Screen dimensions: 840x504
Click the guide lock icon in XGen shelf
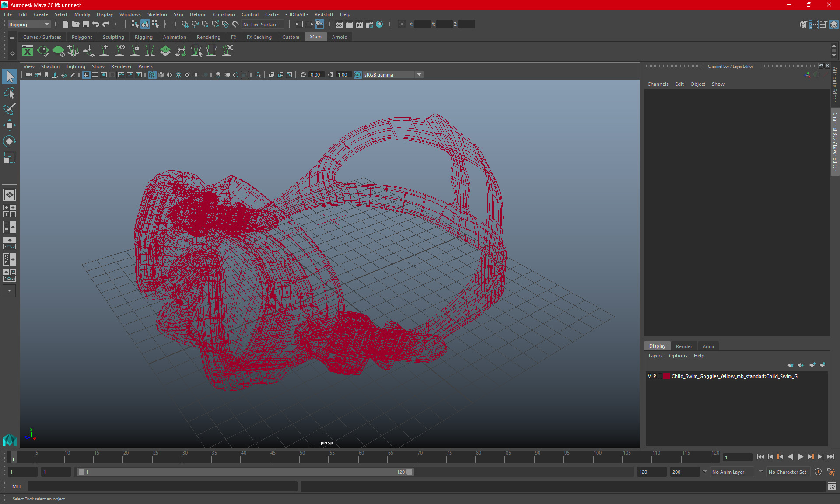coord(135,51)
